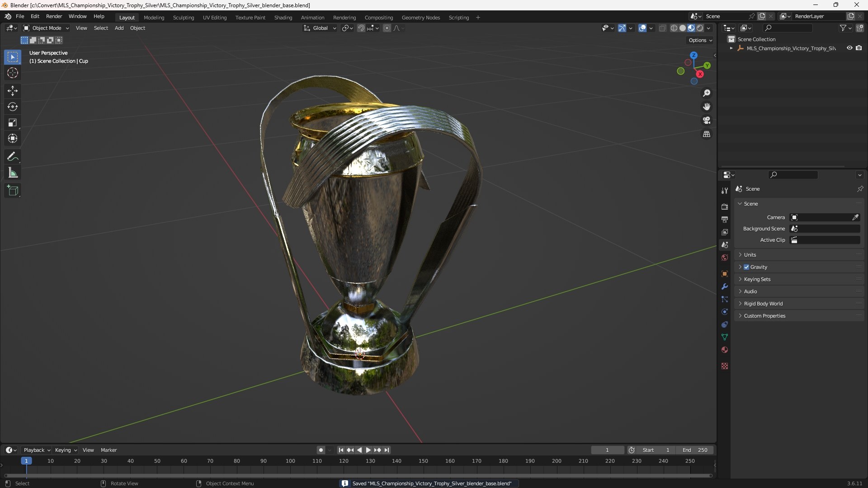
Task: Open the Texture properties tab
Action: click(725, 366)
